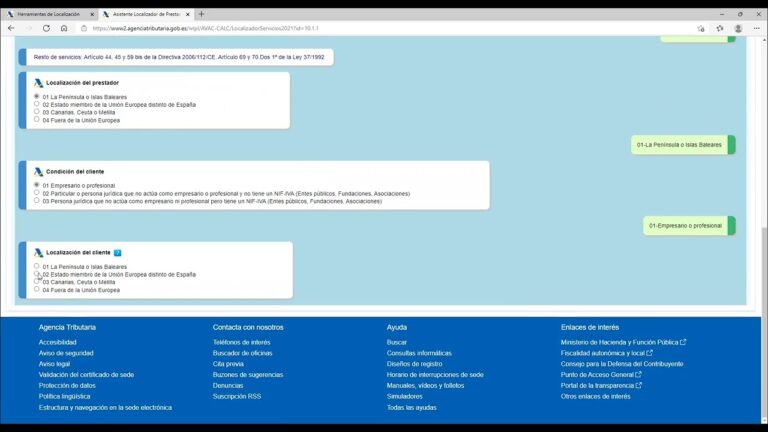This screenshot has width=768, height=432.
Task: Close the Herramientas de Localización tab
Action: click(x=92, y=15)
